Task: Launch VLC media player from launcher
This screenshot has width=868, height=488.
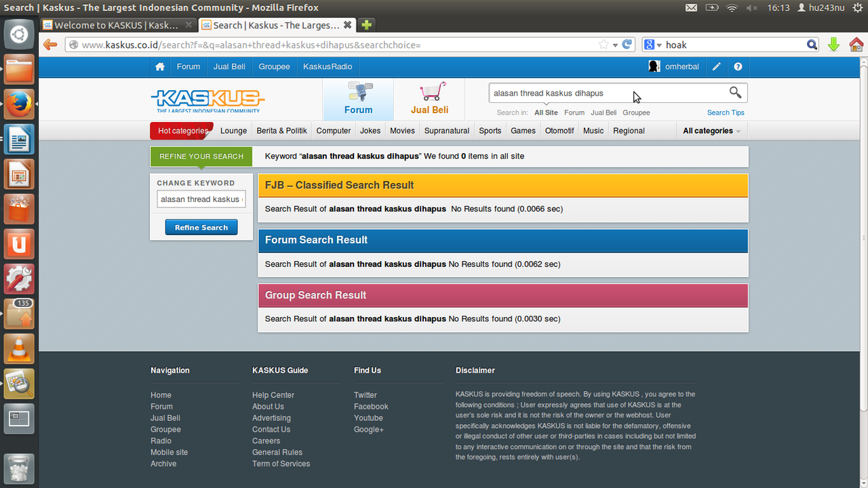Action: coord(19,350)
